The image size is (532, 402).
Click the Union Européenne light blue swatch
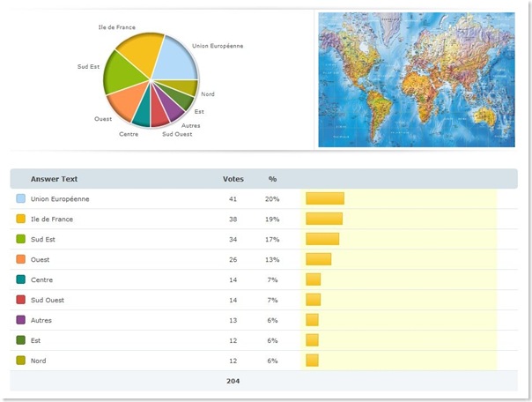[x=20, y=198]
